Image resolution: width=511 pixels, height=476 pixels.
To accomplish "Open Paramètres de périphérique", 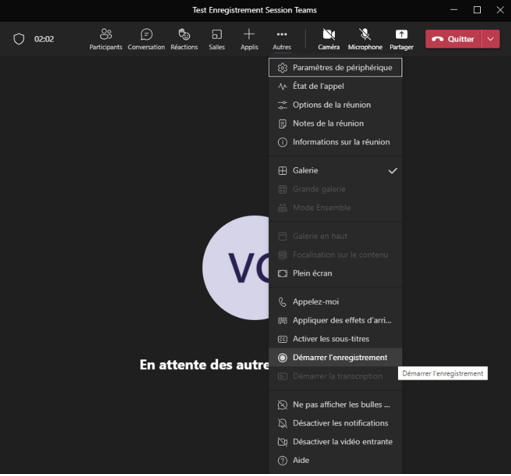I will [x=335, y=68].
